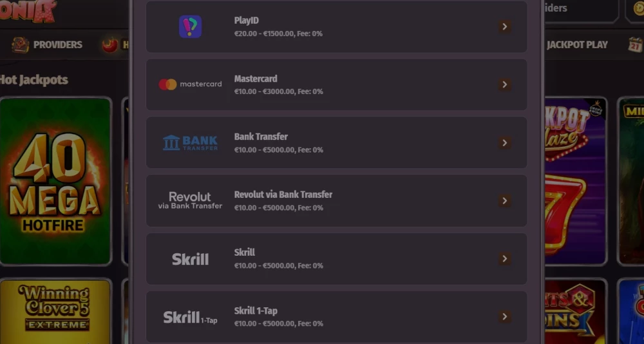Click the calendar icon in navigation bar
This screenshot has width=644, height=344.
point(636,44)
